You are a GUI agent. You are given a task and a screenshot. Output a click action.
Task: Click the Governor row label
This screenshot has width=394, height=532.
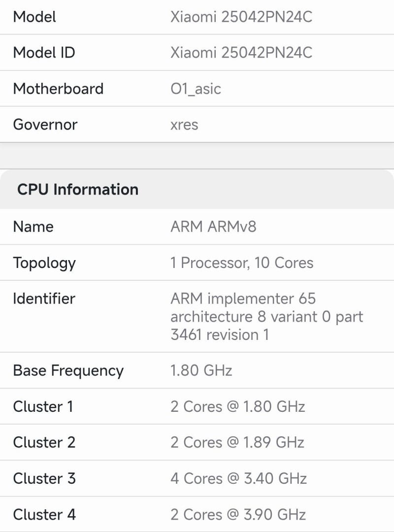pyautogui.click(x=45, y=125)
